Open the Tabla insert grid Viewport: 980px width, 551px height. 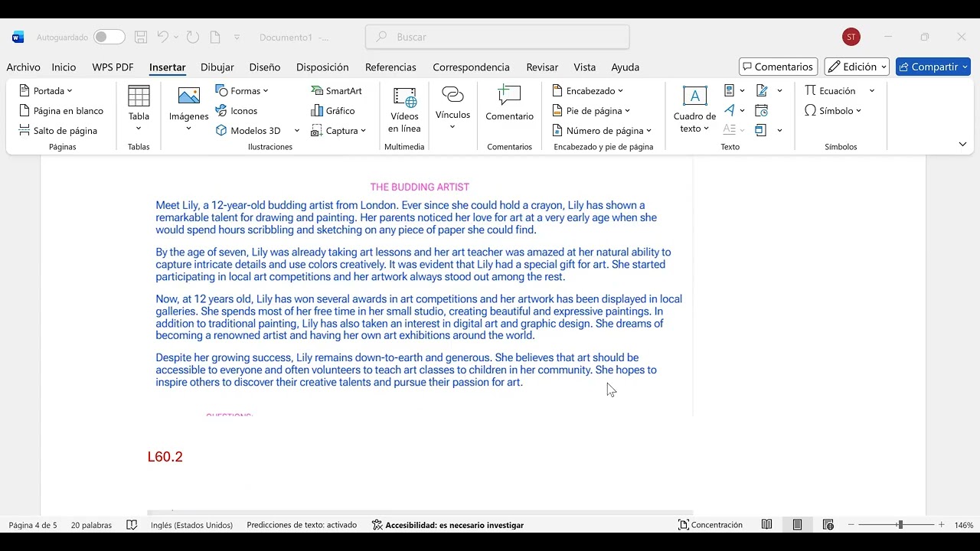(x=139, y=109)
